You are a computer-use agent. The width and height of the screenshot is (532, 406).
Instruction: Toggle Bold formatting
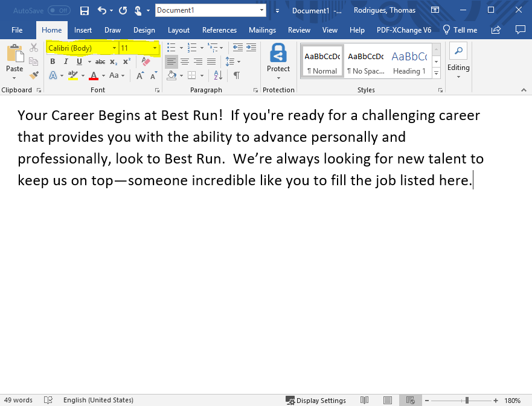53,62
